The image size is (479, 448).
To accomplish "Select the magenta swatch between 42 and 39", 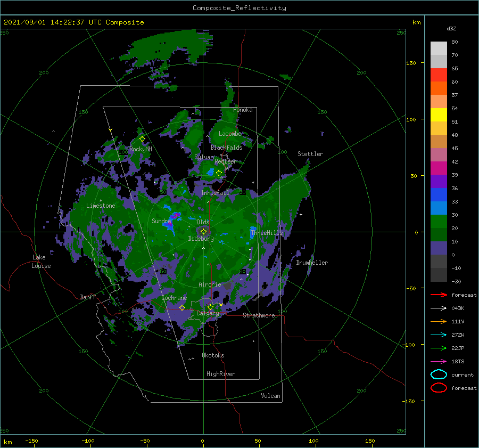I will (x=439, y=168).
